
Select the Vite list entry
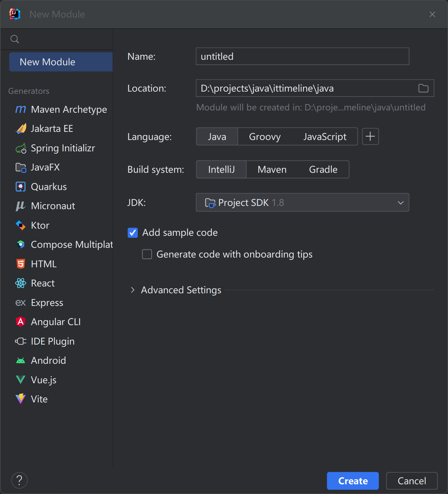coord(61,399)
